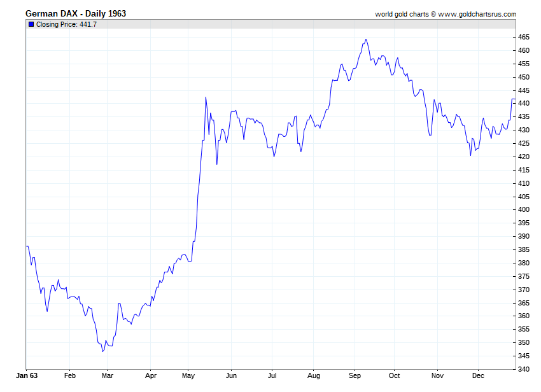Viewport: 541px width, 392px height.
Task: Click the Closing Price: 441.7 legend label
Action: click(66, 24)
